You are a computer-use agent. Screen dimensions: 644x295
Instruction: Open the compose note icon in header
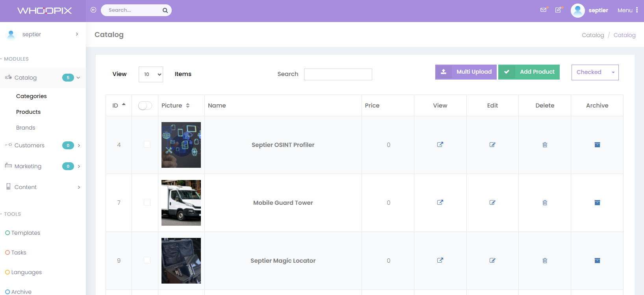[559, 10]
